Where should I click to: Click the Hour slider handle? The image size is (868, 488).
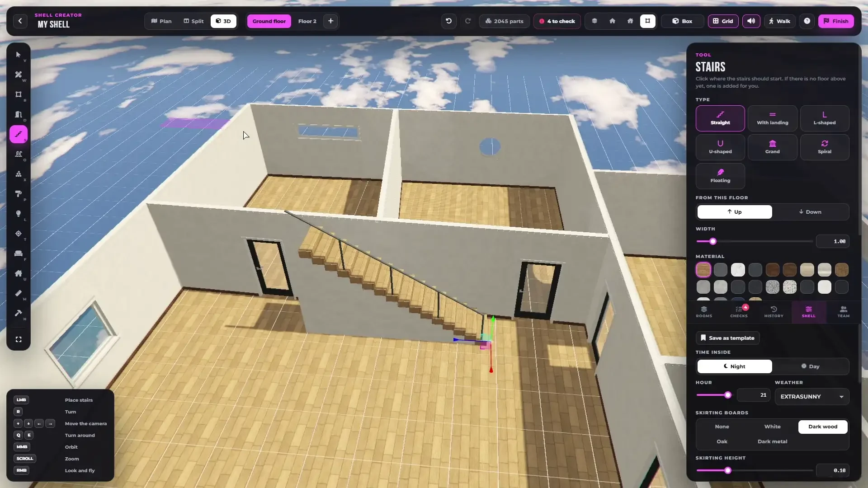point(727,395)
